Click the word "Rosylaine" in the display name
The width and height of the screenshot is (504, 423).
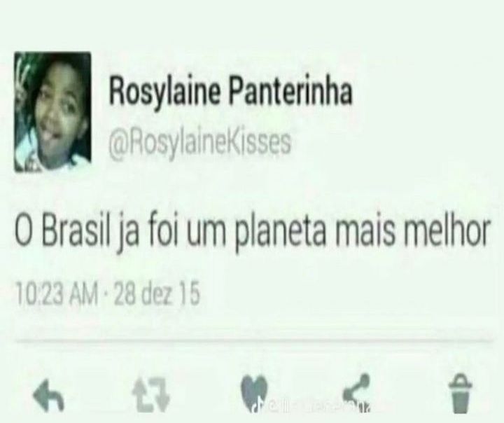(165, 92)
